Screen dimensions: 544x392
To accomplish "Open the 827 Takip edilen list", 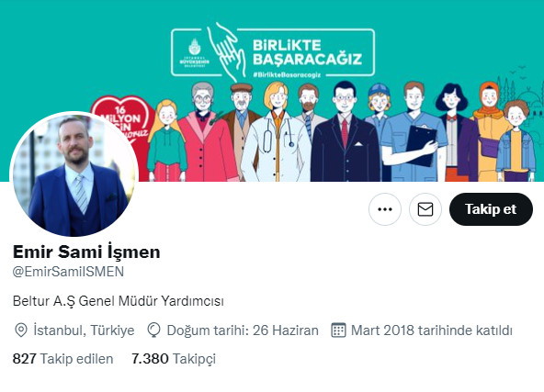I will [x=62, y=359].
